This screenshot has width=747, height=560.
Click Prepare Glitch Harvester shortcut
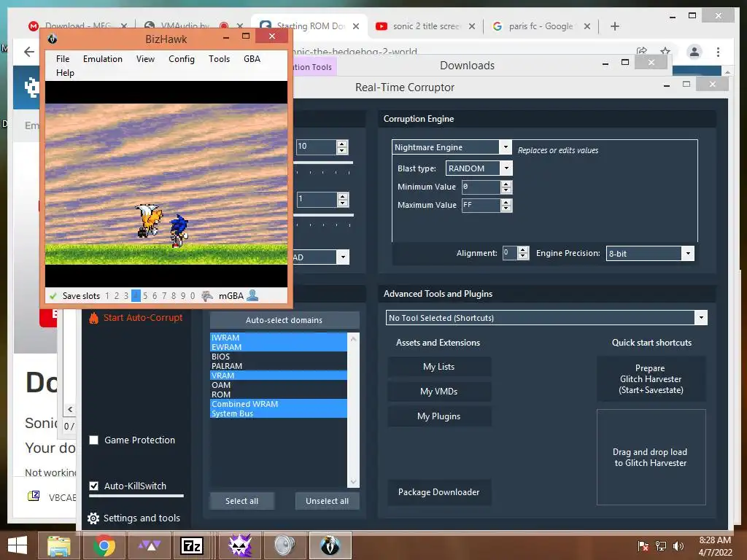(x=651, y=379)
